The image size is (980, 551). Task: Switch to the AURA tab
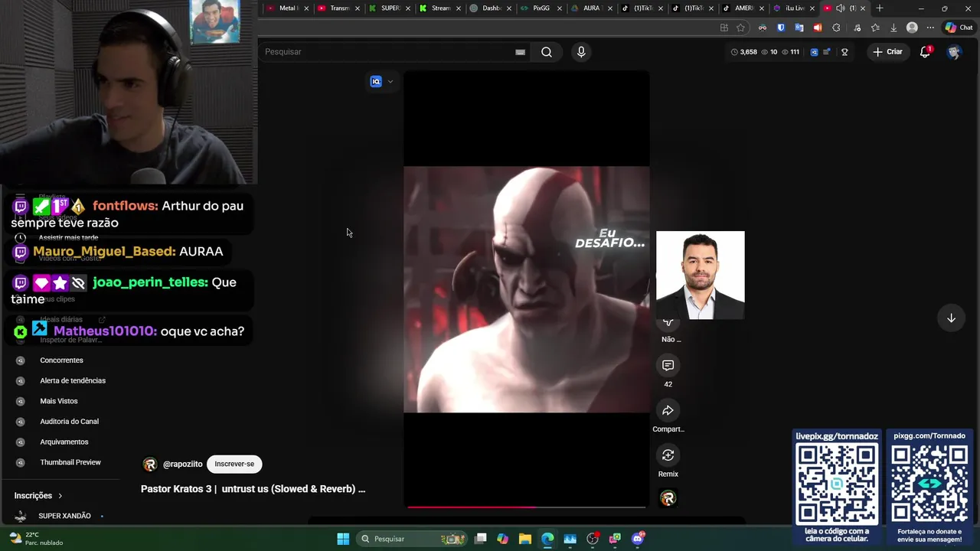tap(590, 8)
